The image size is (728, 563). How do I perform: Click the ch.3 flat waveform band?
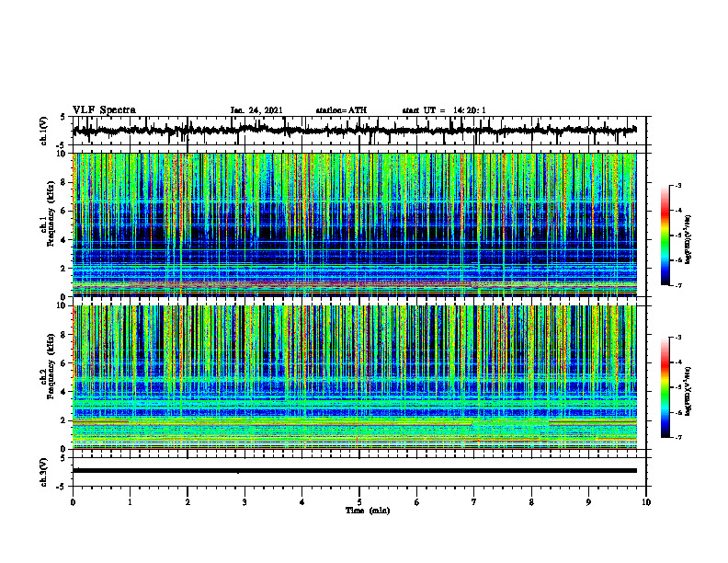(354, 471)
